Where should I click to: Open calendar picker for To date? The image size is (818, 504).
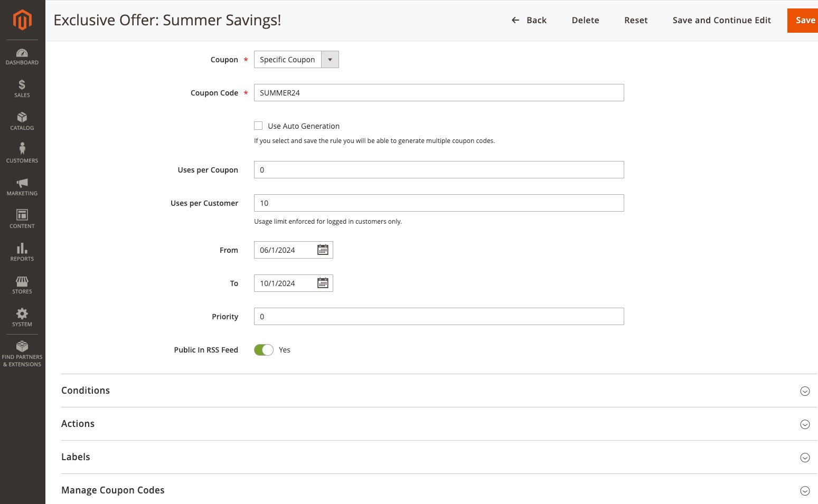(323, 283)
